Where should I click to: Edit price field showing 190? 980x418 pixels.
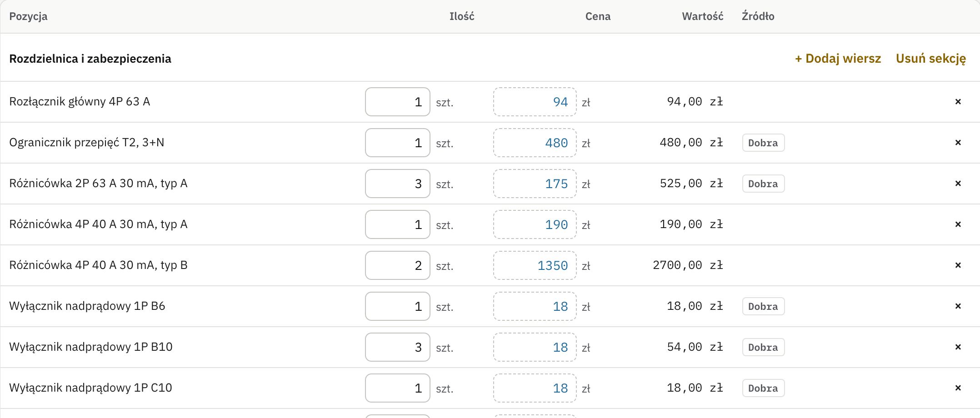(535, 224)
